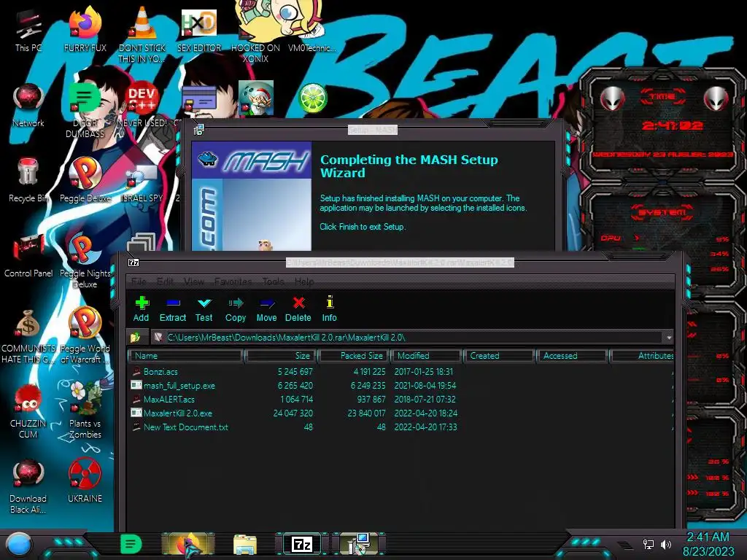
Task: Open the Santa Claus game desktop icon
Action: [x=256, y=98]
